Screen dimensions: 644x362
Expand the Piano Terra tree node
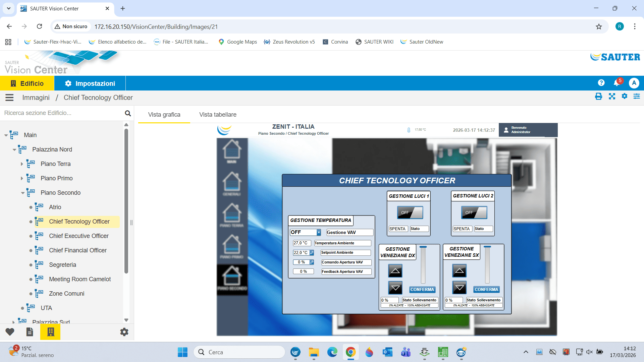(22, 164)
